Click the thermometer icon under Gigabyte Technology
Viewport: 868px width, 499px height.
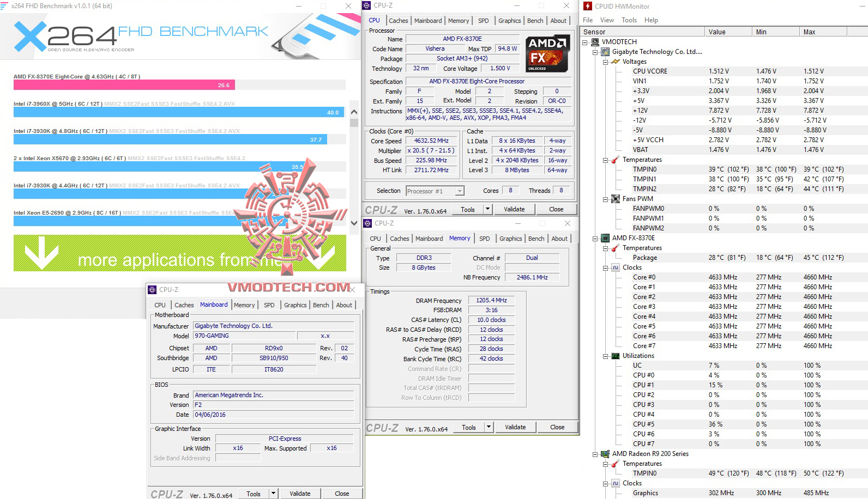tap(615, 160)
